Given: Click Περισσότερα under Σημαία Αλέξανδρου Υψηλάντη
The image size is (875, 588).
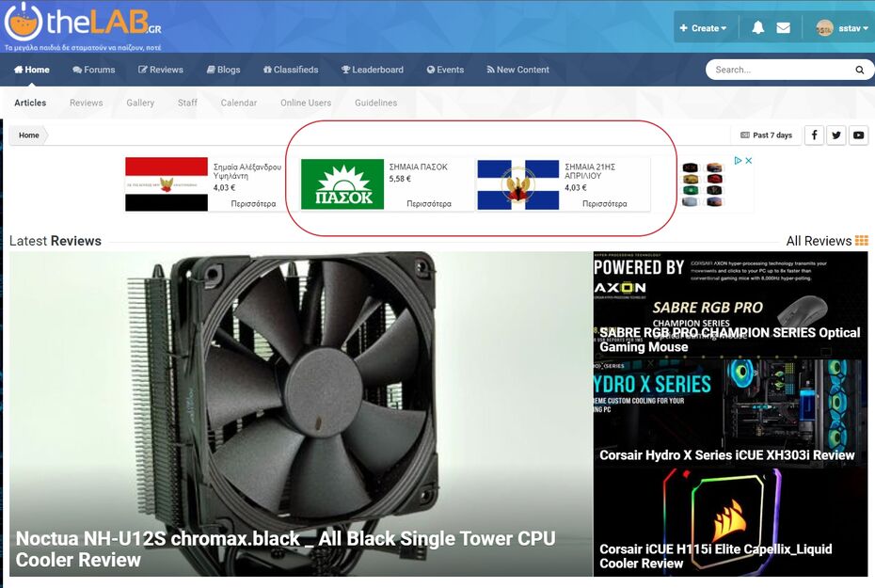Looking at the screenshot, I should tap(253, 204).
